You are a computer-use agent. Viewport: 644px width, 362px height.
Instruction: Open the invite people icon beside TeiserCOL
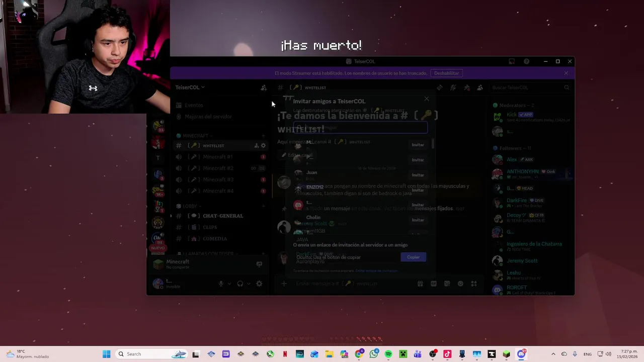click(263, 87)
